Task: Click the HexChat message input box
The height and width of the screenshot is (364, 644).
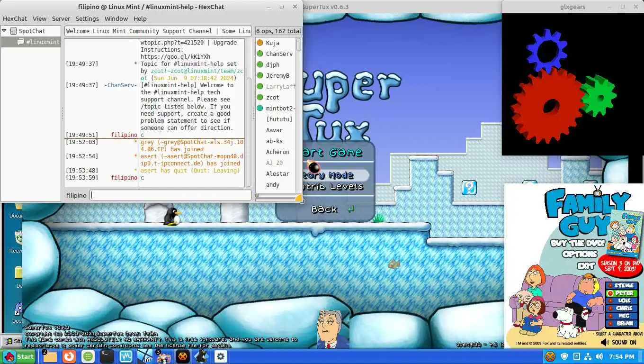Action: click(171, 195)
